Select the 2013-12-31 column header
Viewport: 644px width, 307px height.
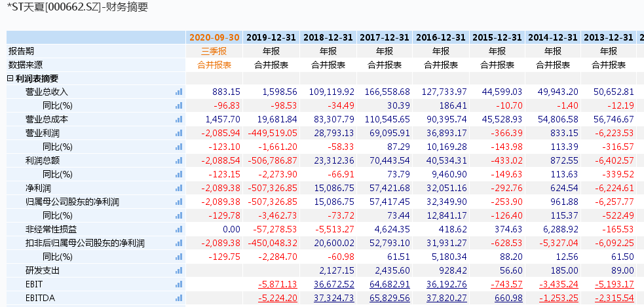click(x=609, y=37)
